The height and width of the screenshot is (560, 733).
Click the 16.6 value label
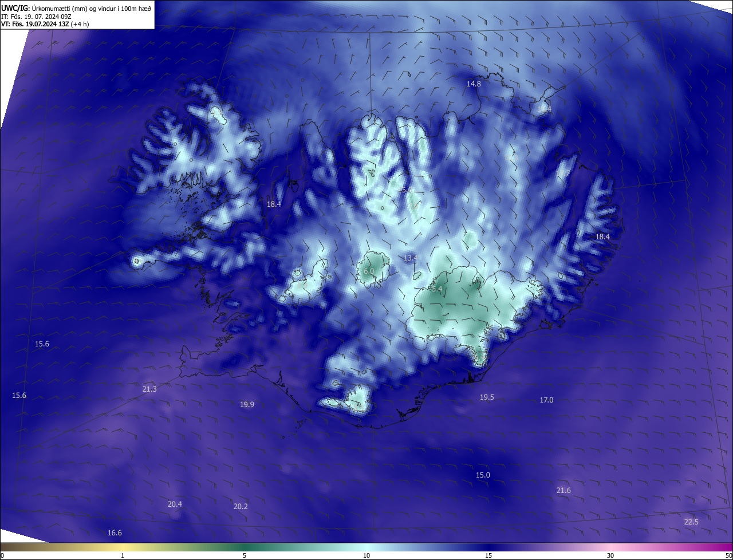115,533
